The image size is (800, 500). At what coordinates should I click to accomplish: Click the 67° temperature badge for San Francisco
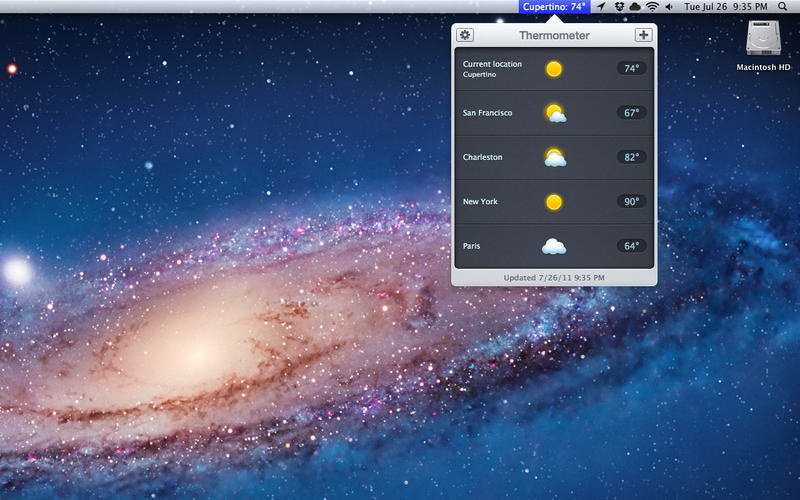pyautogui.click(x=631, y=113)
